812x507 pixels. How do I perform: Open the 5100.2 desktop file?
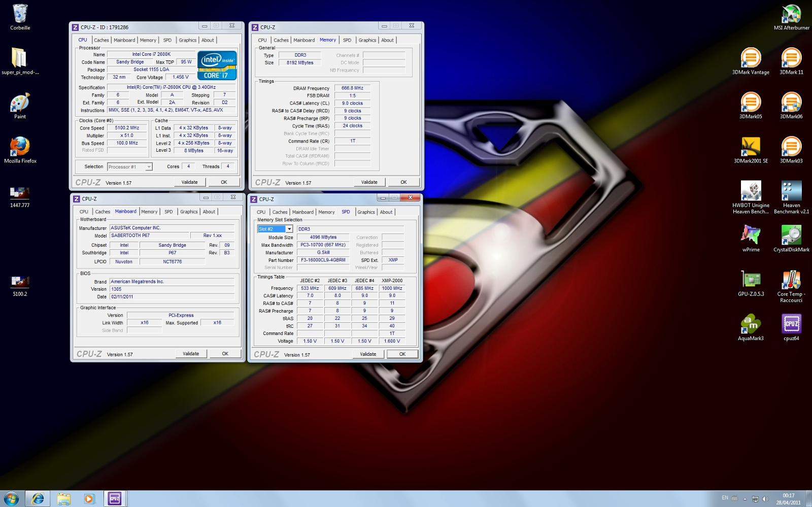pyautogui.click(x=20, y=286)
